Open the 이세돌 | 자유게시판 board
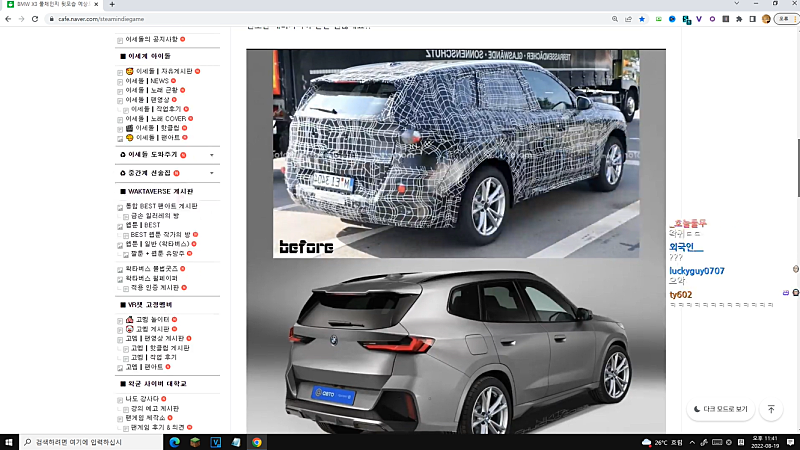Viewport: 800px width, 450px height. point(164,71)
